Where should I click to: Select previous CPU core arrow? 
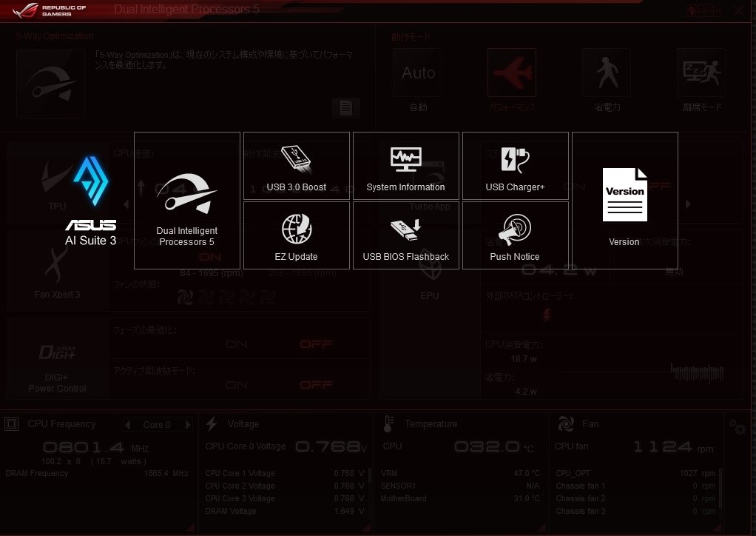click(128, 424)
